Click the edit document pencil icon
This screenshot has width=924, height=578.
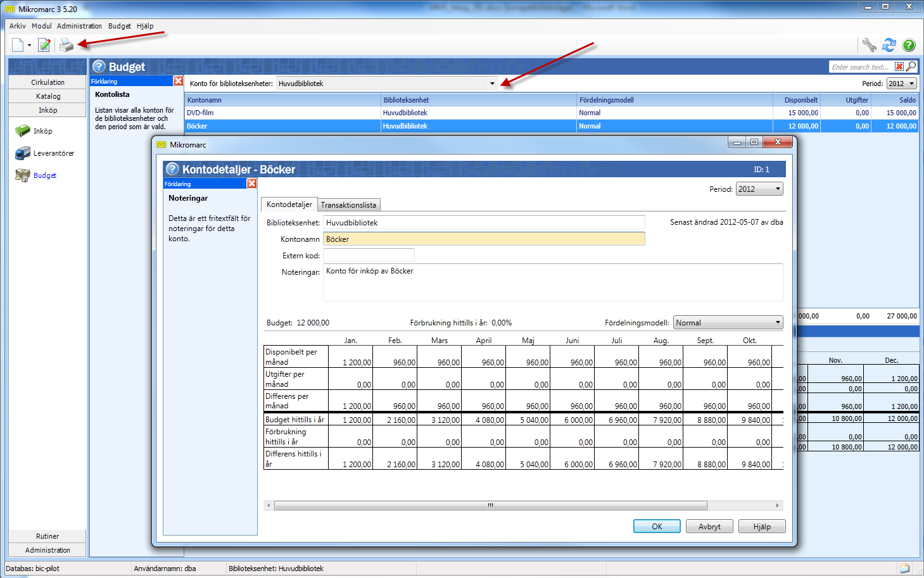[44, 45]
